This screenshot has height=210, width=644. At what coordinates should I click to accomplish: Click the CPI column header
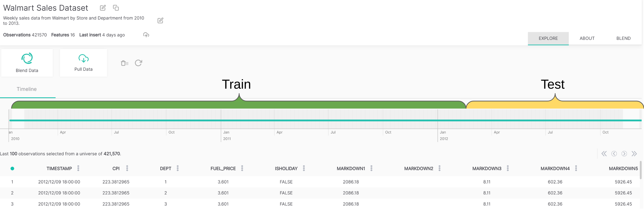(x=116, y=169)
